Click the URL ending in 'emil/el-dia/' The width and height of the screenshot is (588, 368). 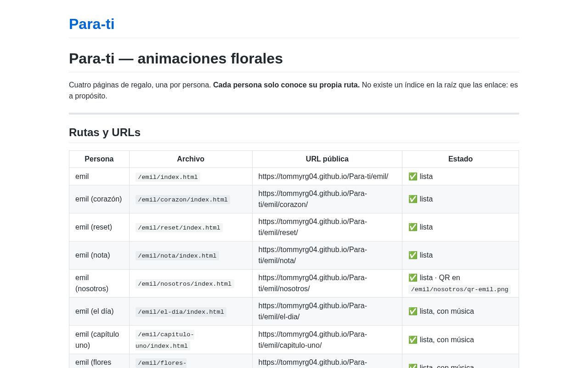(313, 311)
